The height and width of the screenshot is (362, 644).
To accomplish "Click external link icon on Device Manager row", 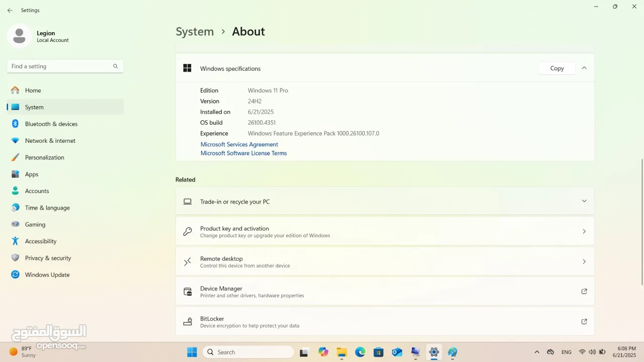I will [x=584, y=291].
